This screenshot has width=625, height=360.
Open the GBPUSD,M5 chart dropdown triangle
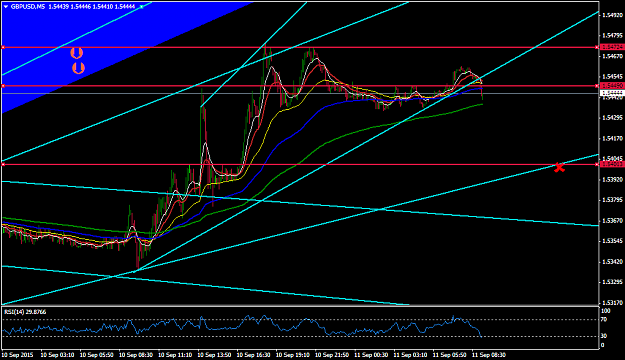click(6, 7)
